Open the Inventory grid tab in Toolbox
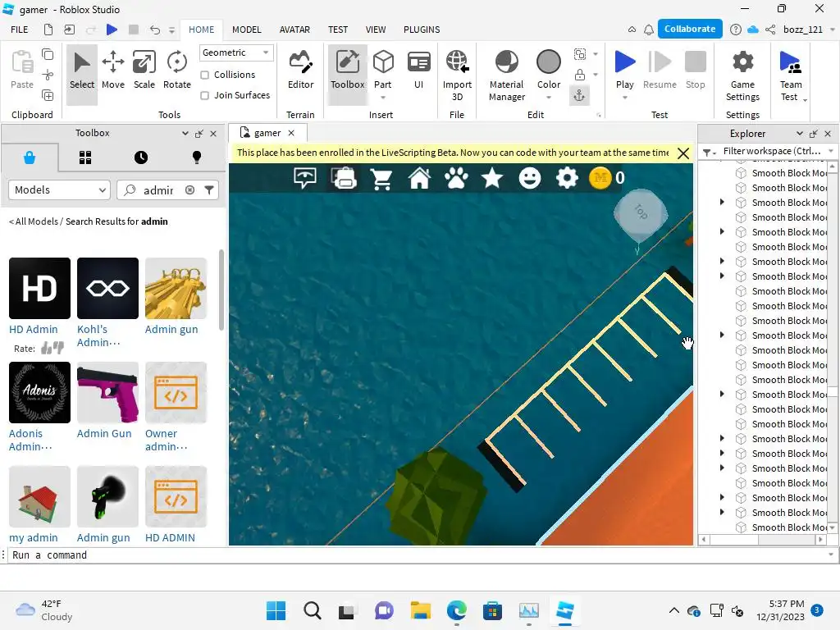This screenshot has height=630, width=840. point(85,157)
